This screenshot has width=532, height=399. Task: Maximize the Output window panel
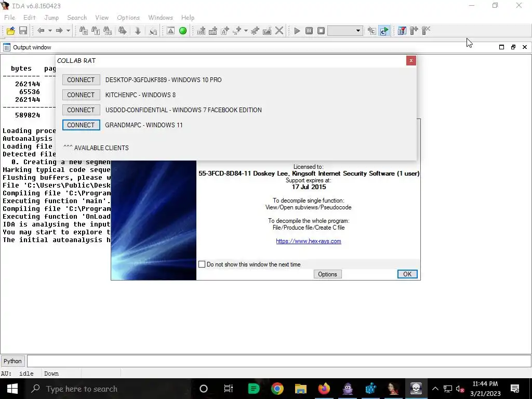coord(501,47)
